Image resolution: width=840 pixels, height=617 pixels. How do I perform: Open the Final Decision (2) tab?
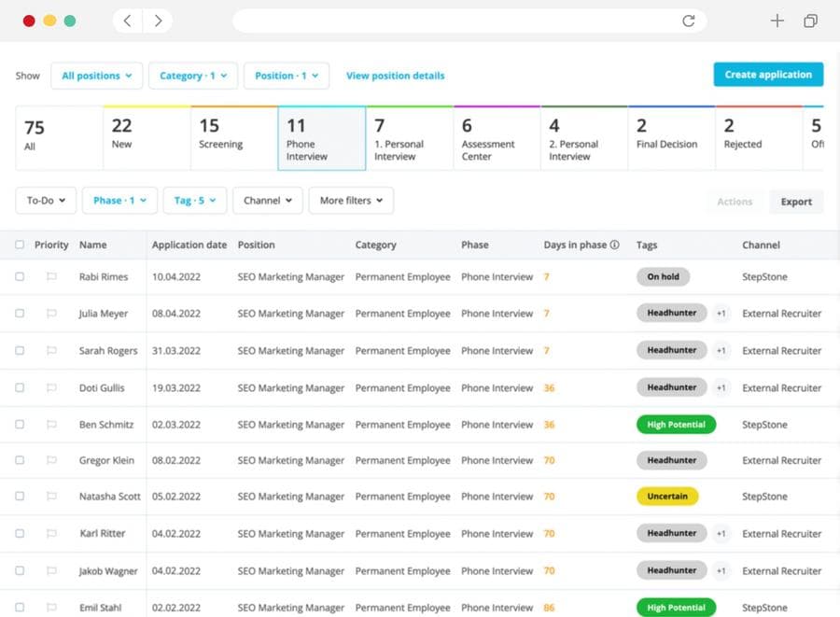671,138
